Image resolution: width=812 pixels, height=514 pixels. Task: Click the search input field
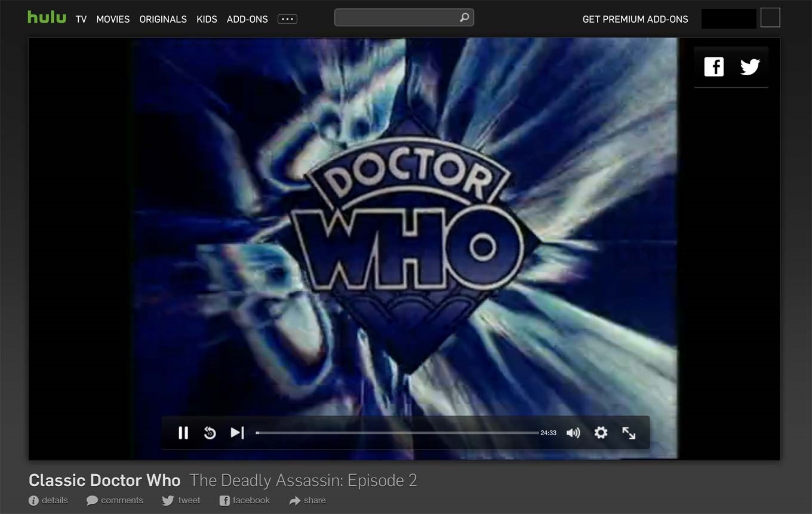coord(397,18)
